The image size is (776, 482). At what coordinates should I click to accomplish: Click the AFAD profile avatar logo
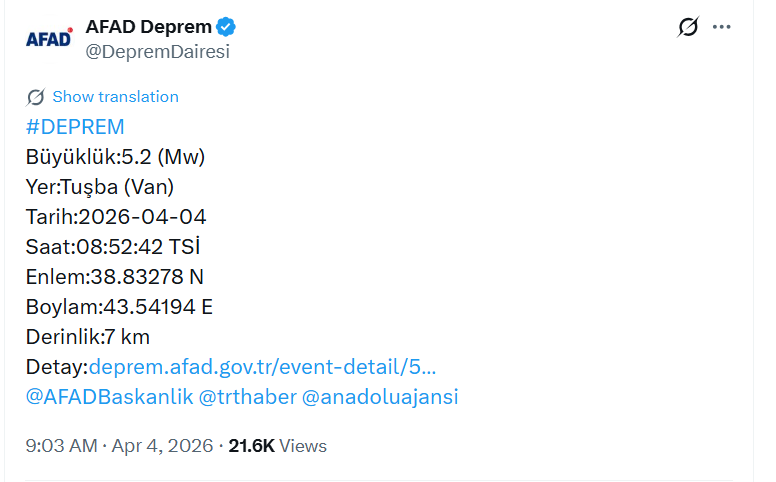pyautogui.click(x=48, y=38)
